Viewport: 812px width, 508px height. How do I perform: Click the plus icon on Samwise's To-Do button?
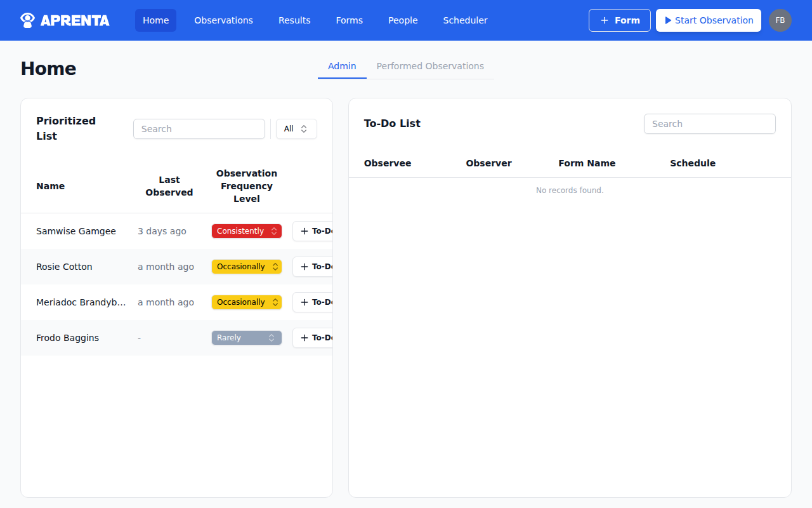point(303,231)
